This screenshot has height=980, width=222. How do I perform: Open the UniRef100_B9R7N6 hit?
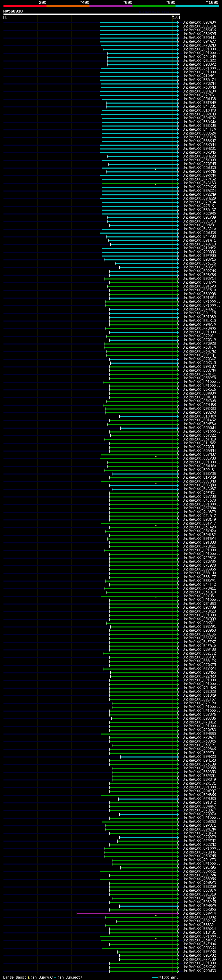tap(199, 271)
